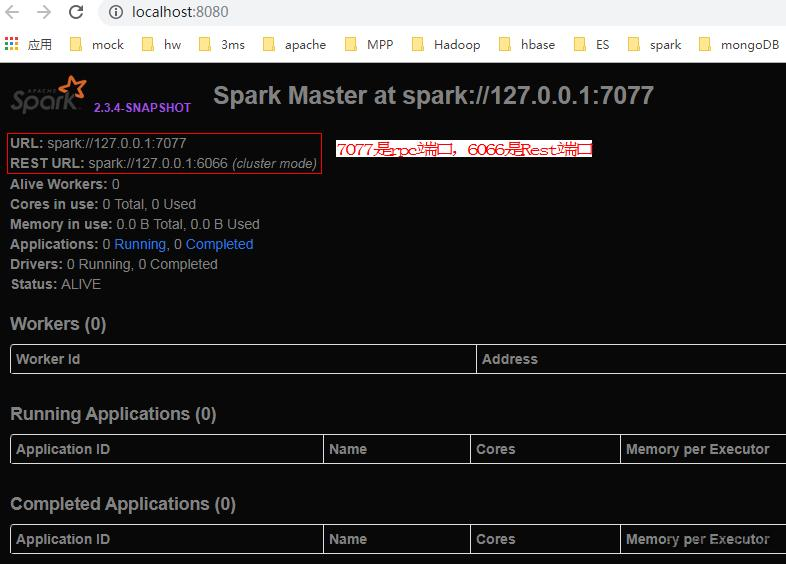Click the Alive Workers: 0 line

click(x=65, y=184)
